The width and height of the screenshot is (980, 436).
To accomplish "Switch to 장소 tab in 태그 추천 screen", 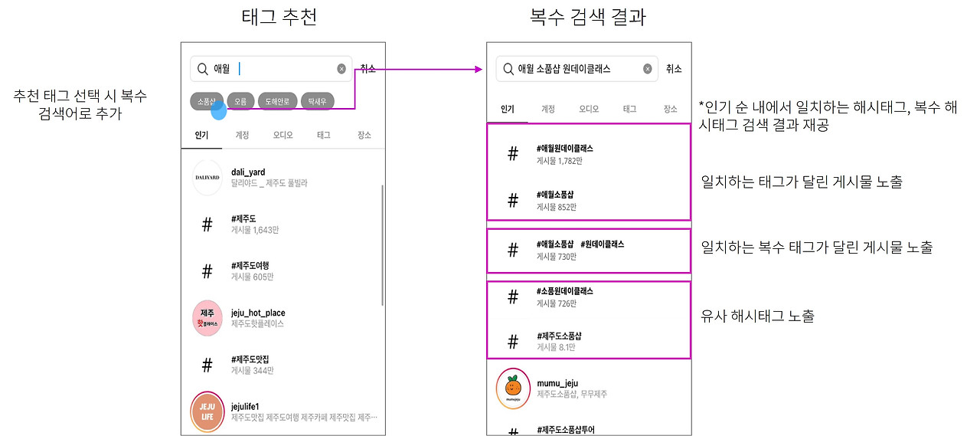I will pos(364,135).
